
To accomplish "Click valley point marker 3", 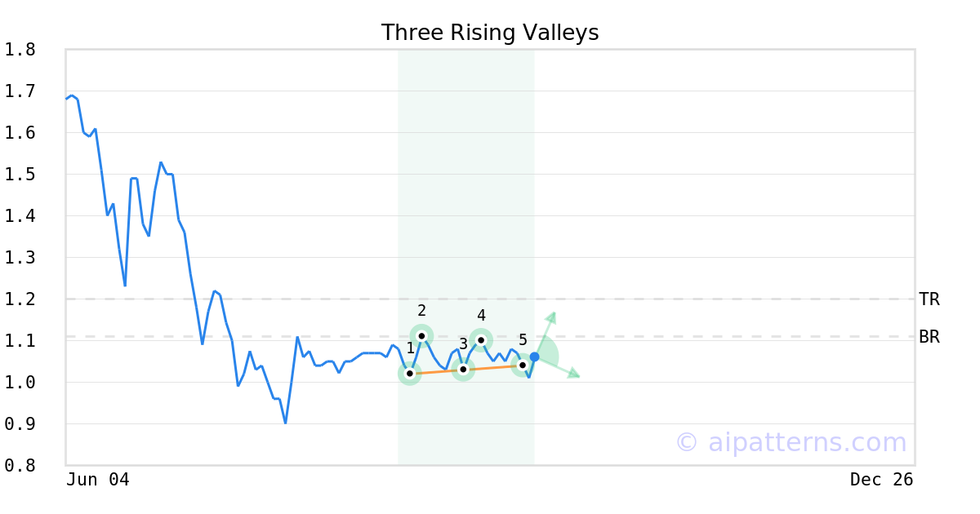I will tap(463, 369).
